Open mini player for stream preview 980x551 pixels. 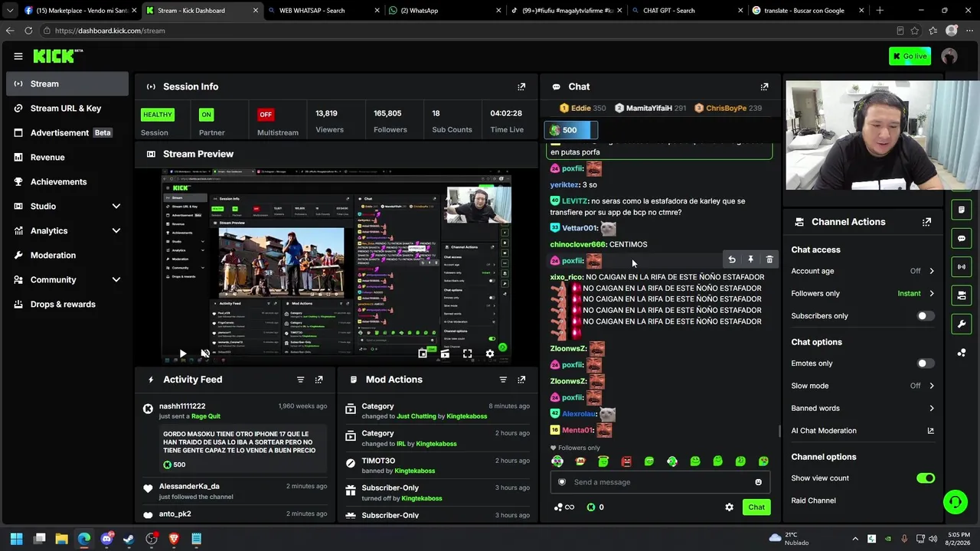[x=423, y=354]
